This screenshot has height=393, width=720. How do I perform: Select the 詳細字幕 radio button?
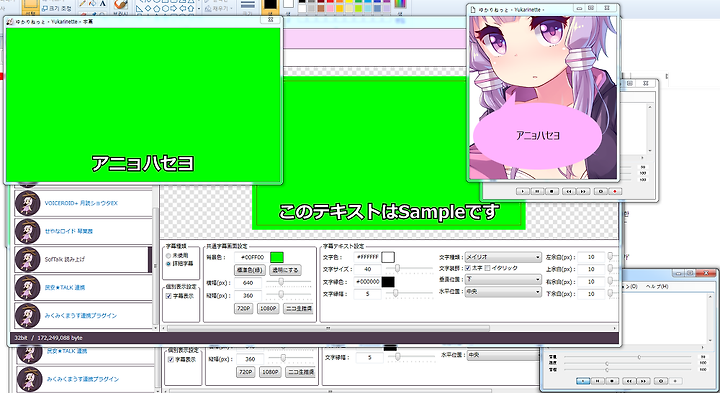(x=169, y=264)
